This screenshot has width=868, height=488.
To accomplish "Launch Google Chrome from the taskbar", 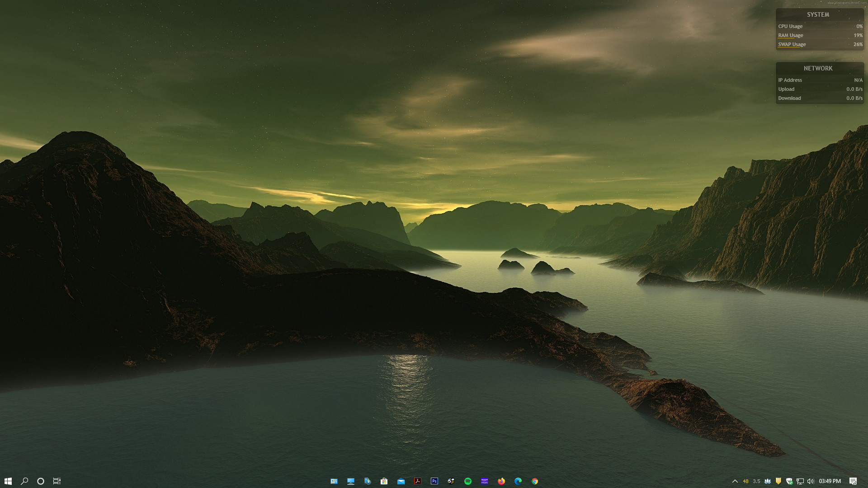I will click(x=535, y=481).
